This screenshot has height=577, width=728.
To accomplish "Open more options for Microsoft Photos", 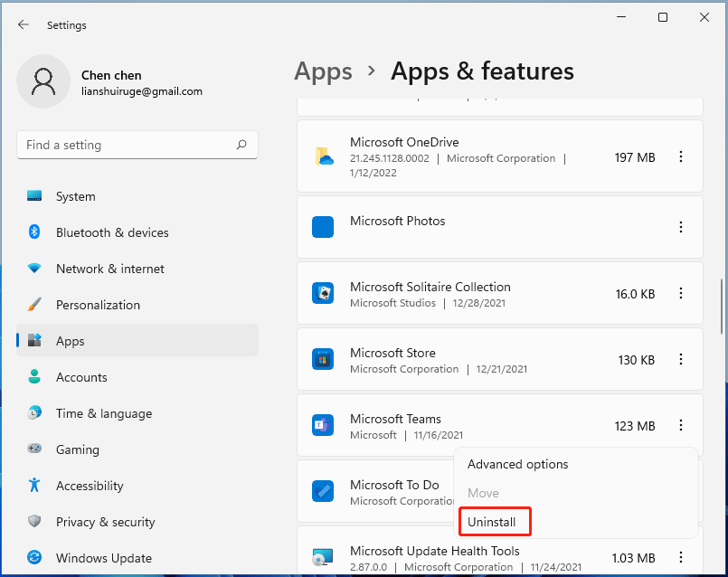I will (x=681, y=227).
